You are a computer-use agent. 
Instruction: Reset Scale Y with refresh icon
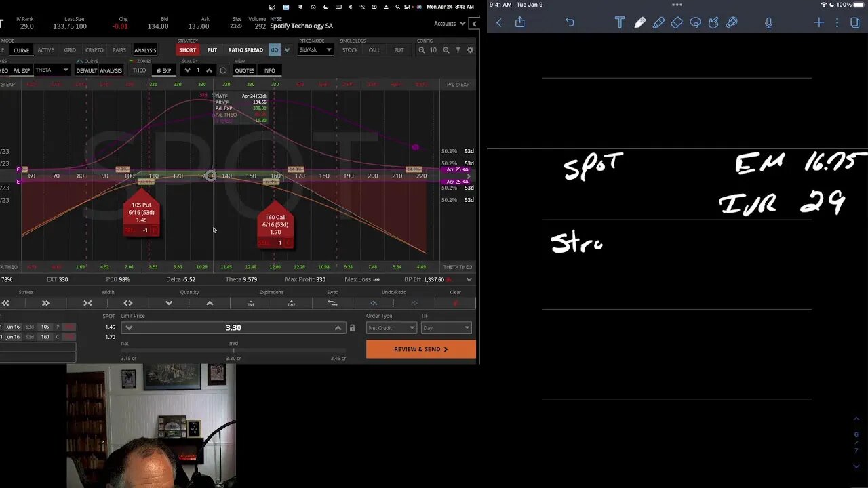pyautogui.click(x=222, y=70)
